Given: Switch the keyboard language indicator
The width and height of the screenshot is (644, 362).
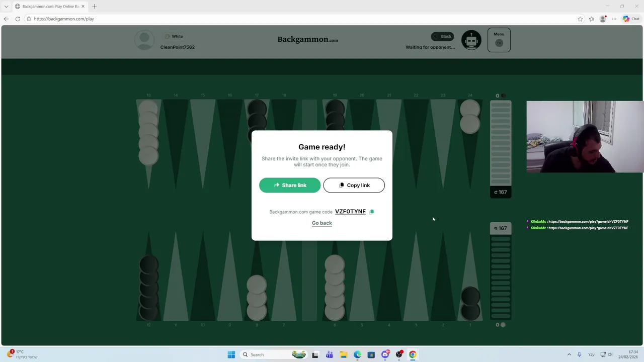Looking at the screenshot, I should pyautogui.click(x=591, y=354).
